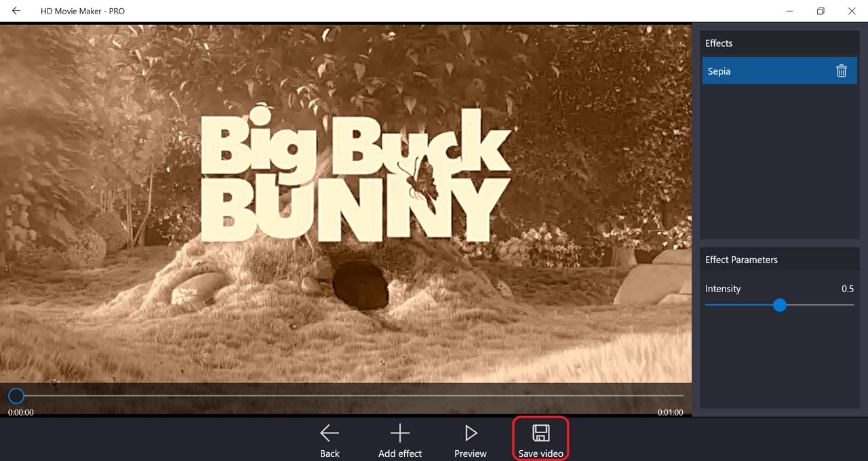The width and height of the screenshot is (868, 461).
Task: Close the HD Movie Maker window
Action: (x=852, y=11)
